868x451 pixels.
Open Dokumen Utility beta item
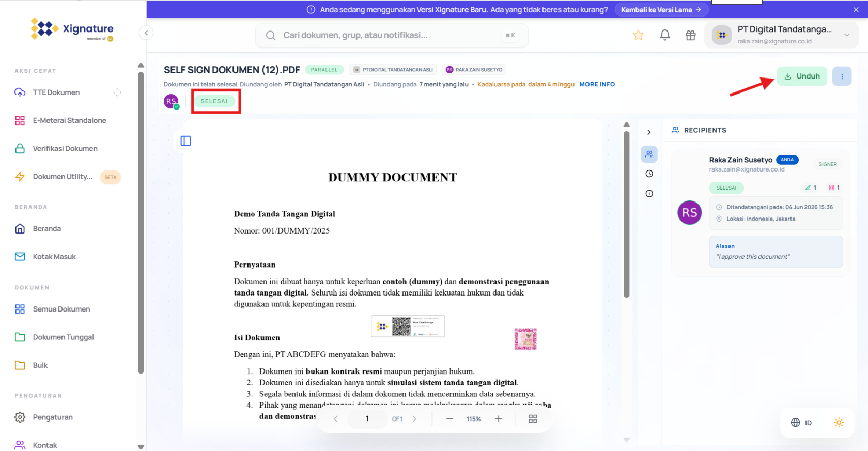coord(67,177)
